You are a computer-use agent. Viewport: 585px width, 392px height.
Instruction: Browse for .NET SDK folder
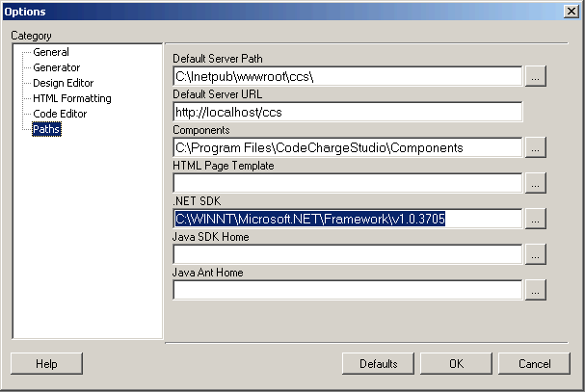[537, 219]
